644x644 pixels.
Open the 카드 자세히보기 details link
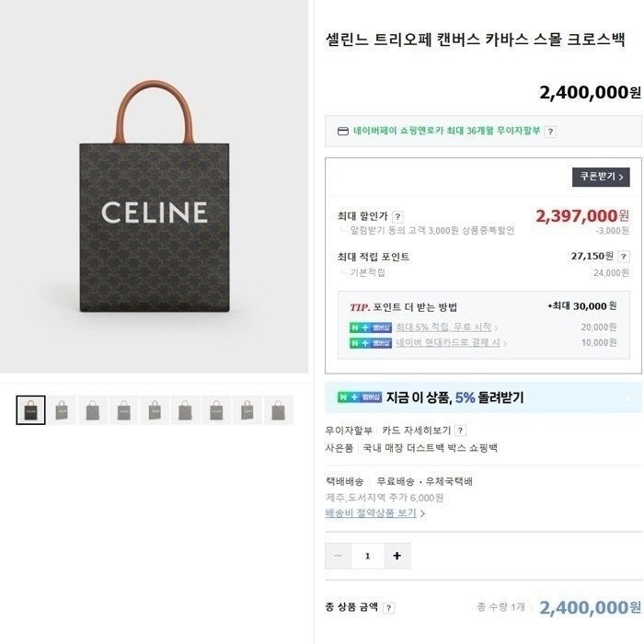tap(417, 431)
